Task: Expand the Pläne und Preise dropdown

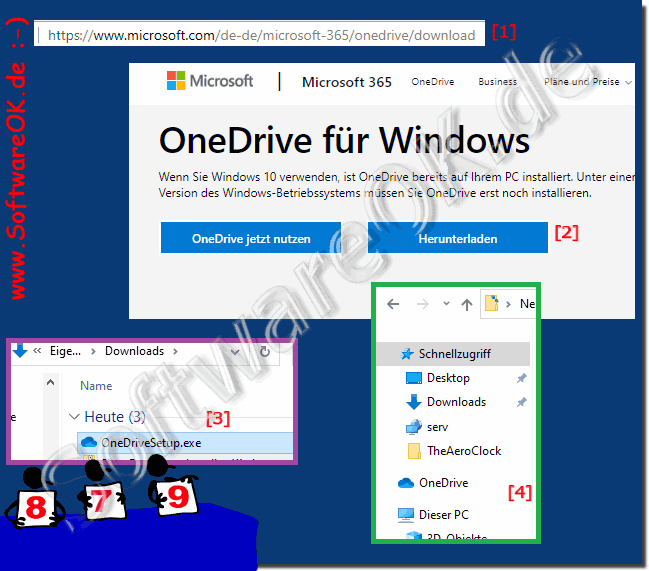Action: point(588,82)
